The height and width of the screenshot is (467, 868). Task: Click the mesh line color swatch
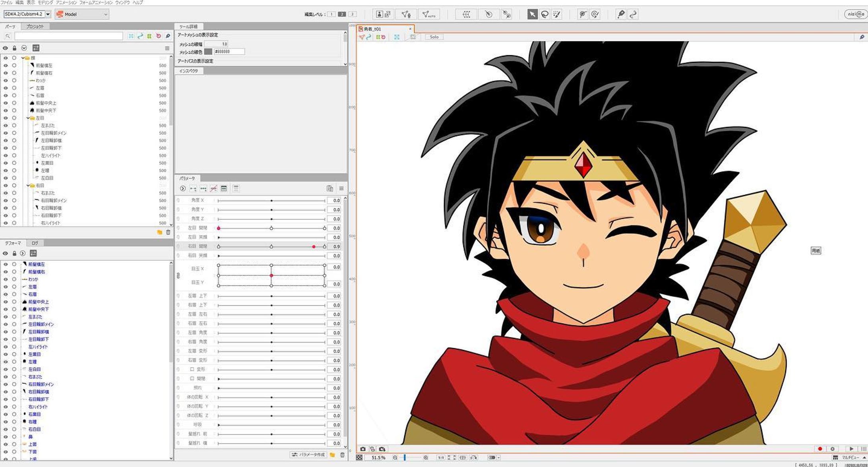[208, 52]
